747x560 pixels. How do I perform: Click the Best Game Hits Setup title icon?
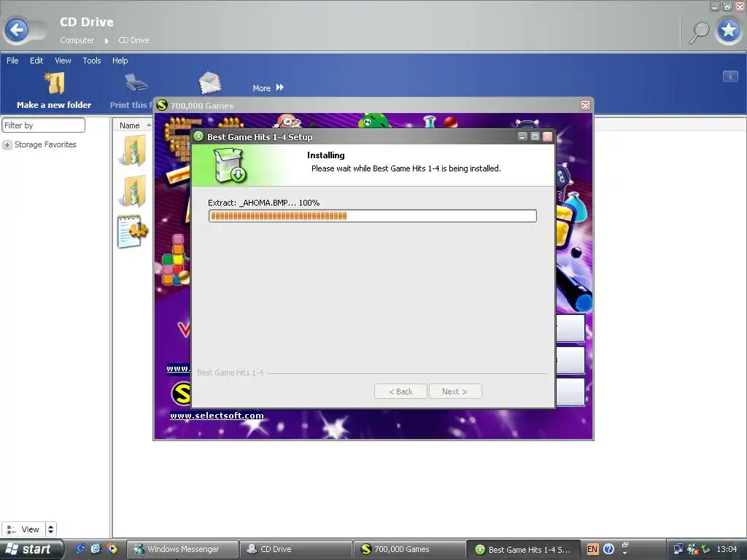[x=198, y=136]
